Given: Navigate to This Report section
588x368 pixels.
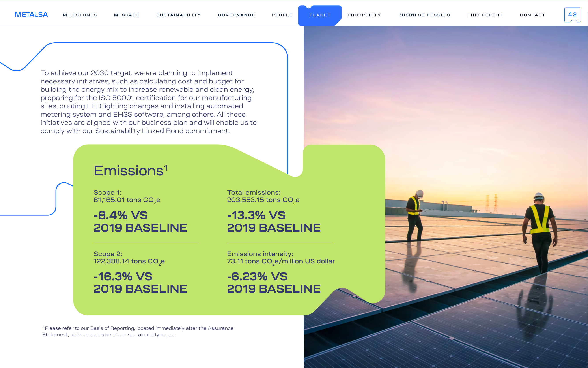Looking at the screenshot, I should click(x=485, y=15).
